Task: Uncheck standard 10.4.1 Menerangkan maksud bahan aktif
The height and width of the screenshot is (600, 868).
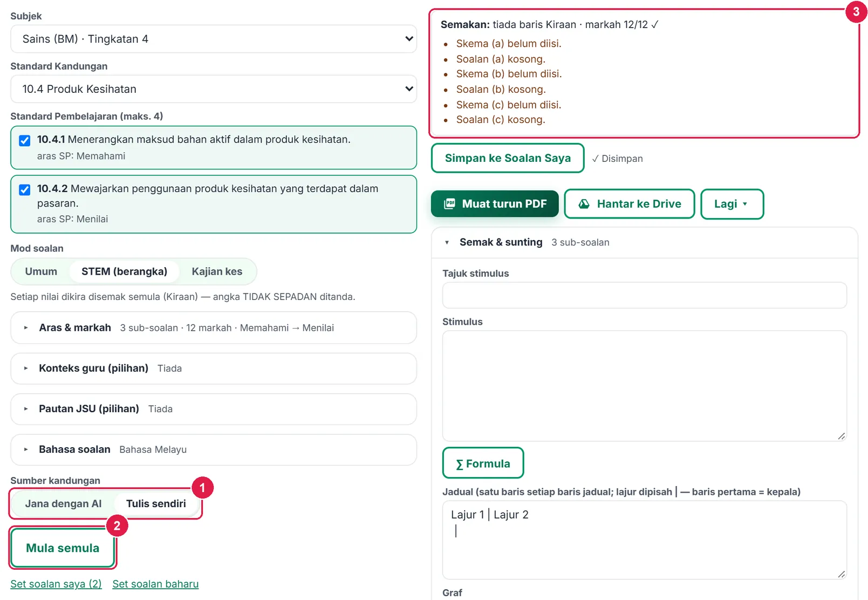Action: (25, 141)
